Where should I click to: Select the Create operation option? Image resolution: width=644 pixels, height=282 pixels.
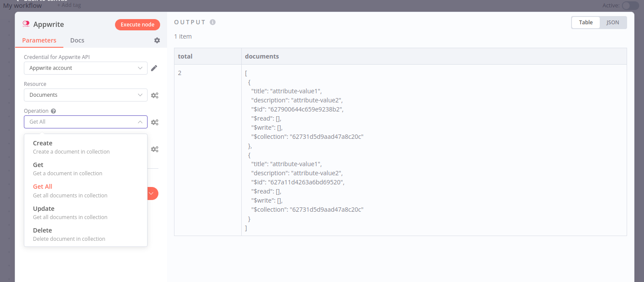point(86,147)
